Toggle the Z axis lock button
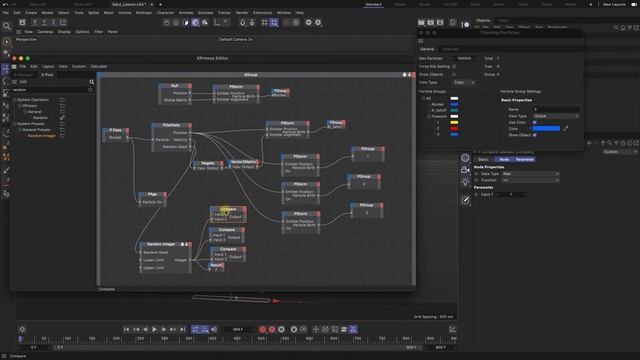Screen dimensions: 640x360 [x=53, y=22]
